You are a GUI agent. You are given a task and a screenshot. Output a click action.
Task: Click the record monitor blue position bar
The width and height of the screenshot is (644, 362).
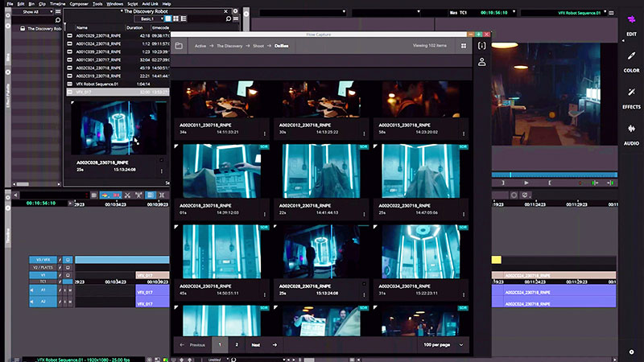click(x=555, y=175)
